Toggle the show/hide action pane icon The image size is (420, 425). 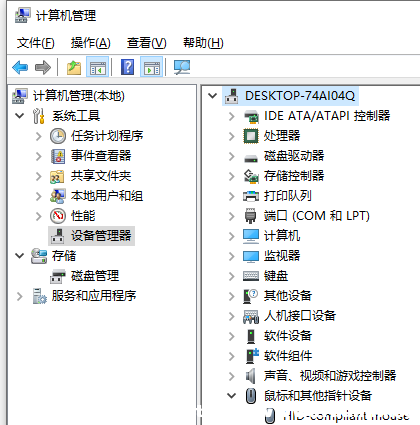coord(152,67)
